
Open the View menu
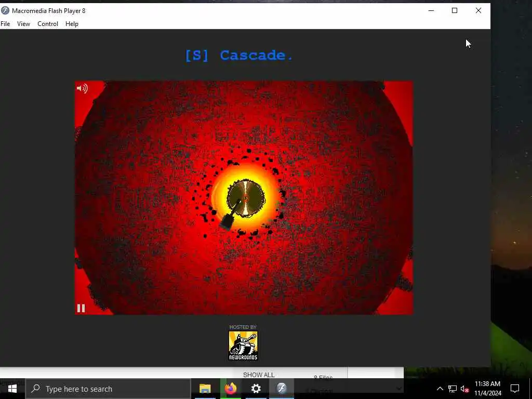pos(23,24)
